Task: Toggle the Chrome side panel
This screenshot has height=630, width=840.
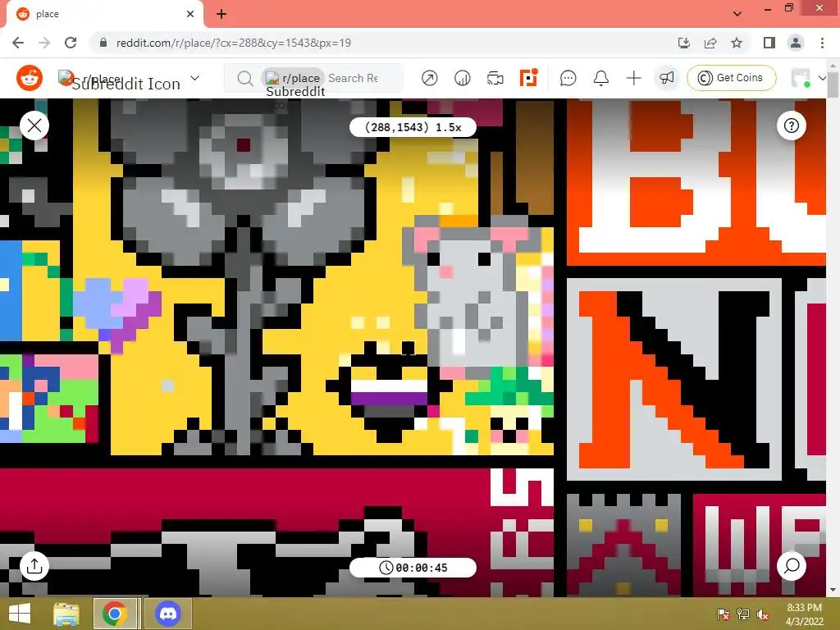Action: point(769,43)
